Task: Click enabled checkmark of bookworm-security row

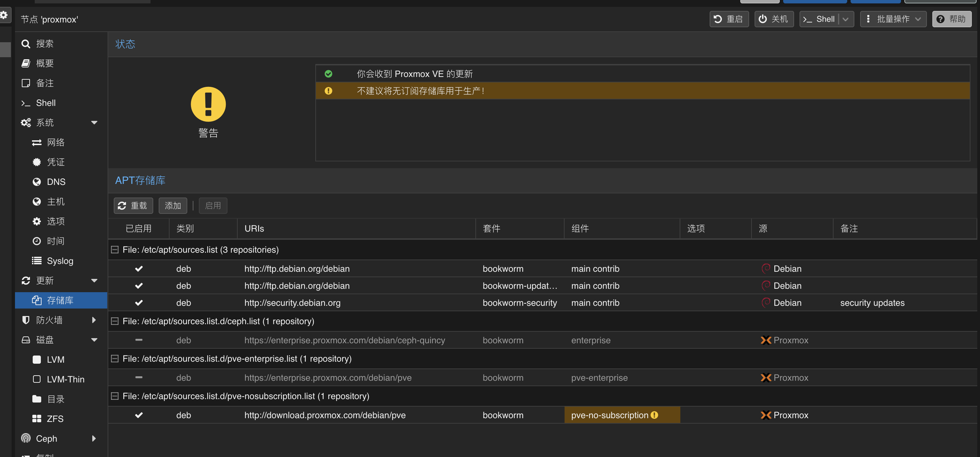Action: click(x=139, y=303)
